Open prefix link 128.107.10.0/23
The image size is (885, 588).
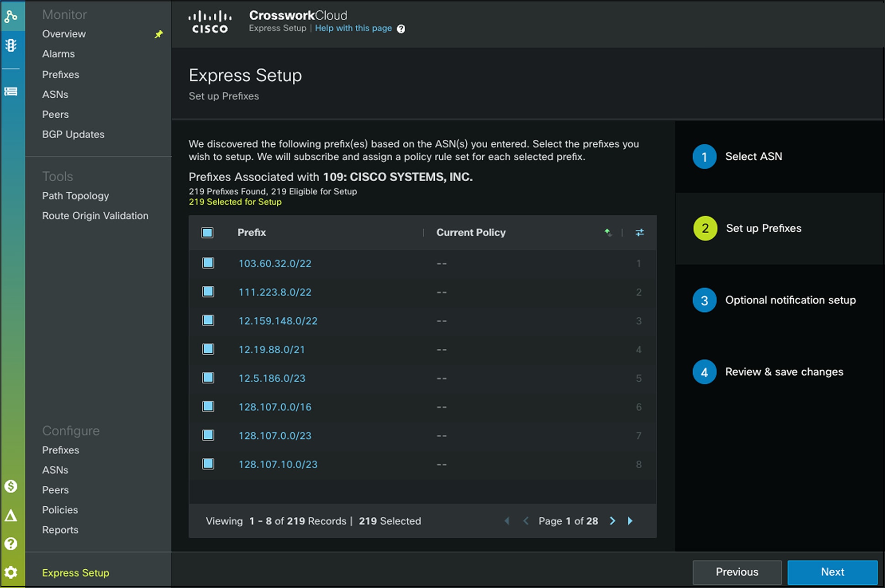[278, 464]
